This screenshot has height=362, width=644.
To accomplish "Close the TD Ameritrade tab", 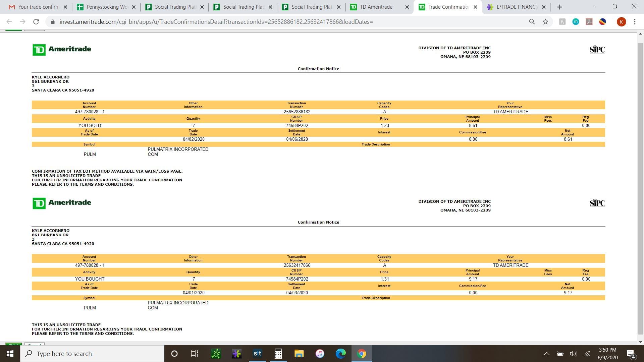I will [407, 7].
